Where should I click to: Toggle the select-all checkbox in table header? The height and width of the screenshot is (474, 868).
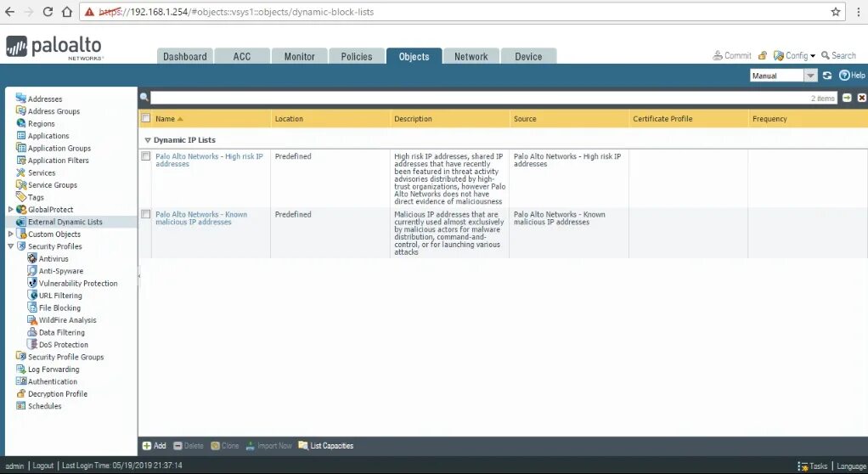tap(146, 117)
